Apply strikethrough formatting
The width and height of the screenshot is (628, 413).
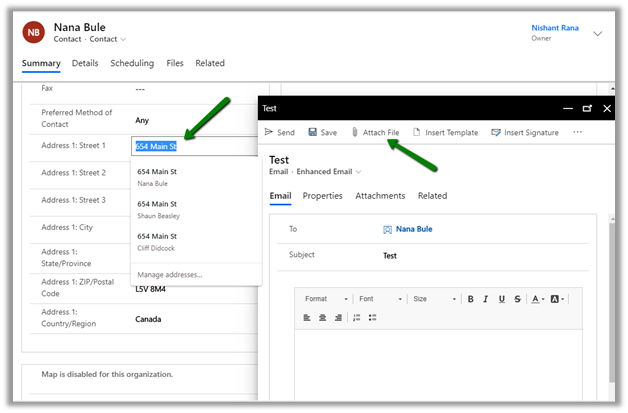coord(517,299)
